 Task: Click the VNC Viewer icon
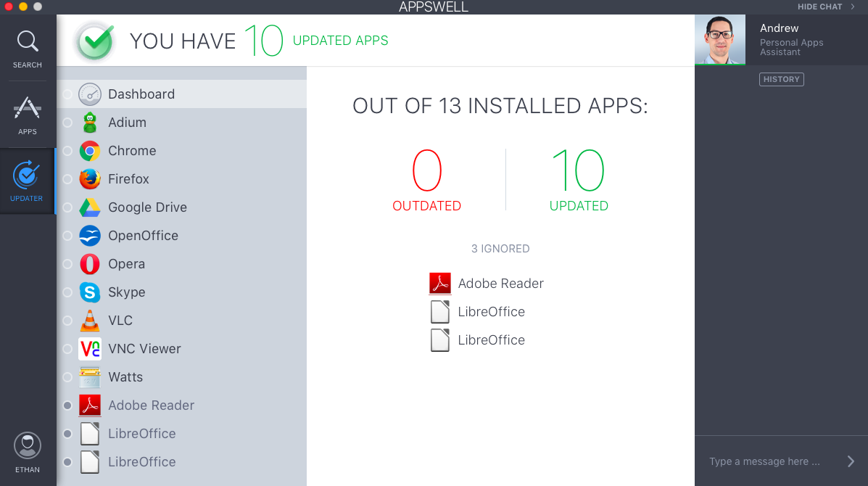click(90, 349)
